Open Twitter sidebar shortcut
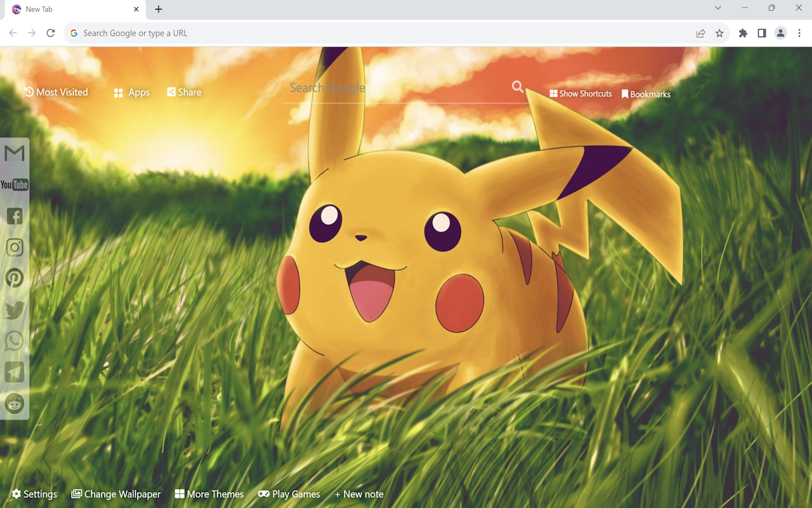This screenshot has height=508, width=812. (x=15, y=310)
